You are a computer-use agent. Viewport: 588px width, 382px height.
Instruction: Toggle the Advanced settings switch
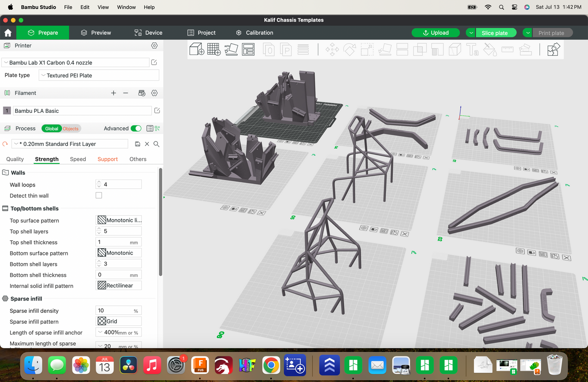point(136,129)
